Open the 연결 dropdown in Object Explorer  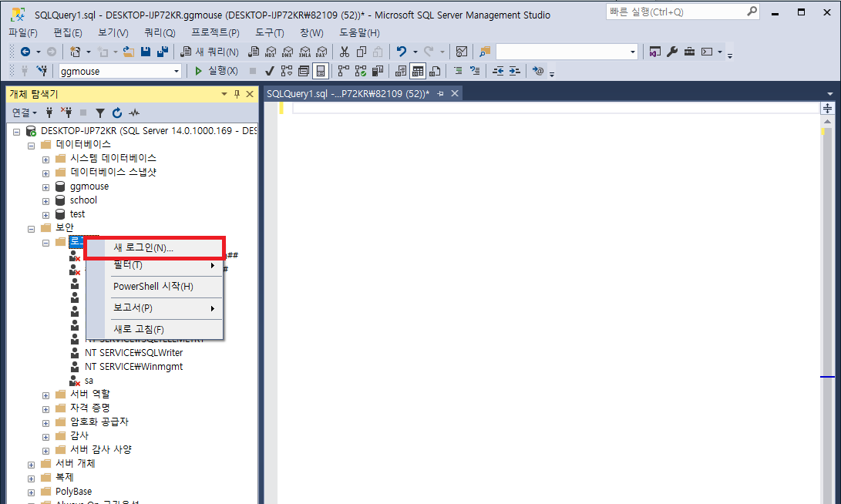click(x=25, y=113)
